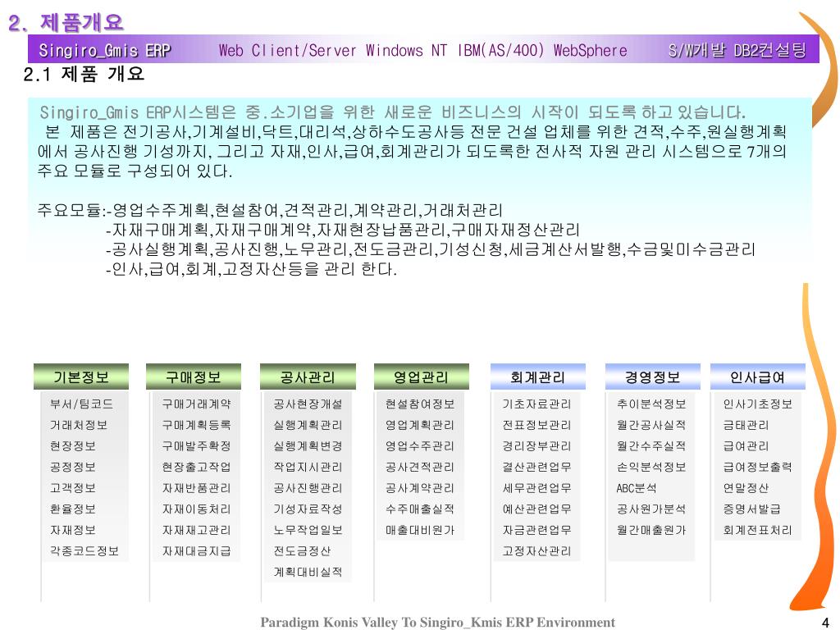Select 연말정산 item

(746, 488)
